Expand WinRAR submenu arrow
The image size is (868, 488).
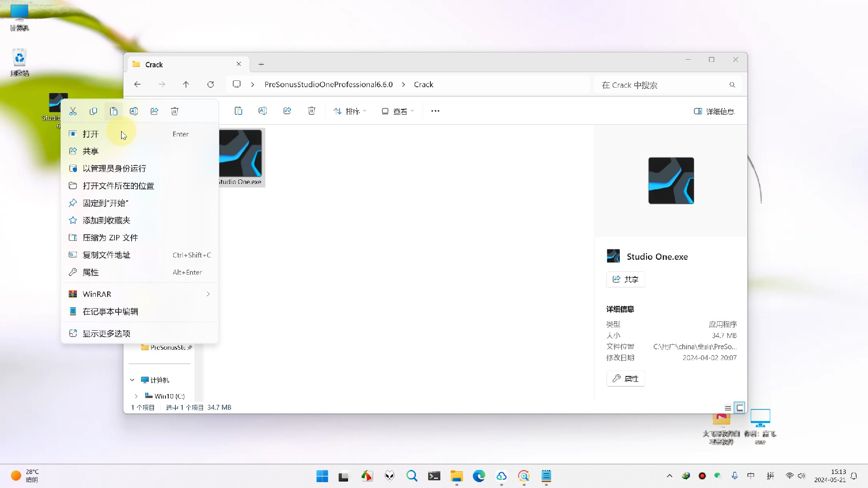coord(208,294)
